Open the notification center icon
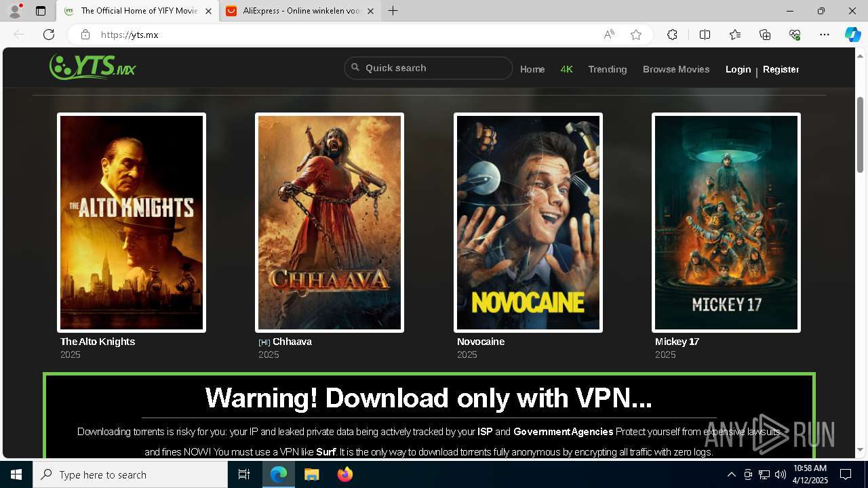The image size is (868, 488). coord(846,474)
